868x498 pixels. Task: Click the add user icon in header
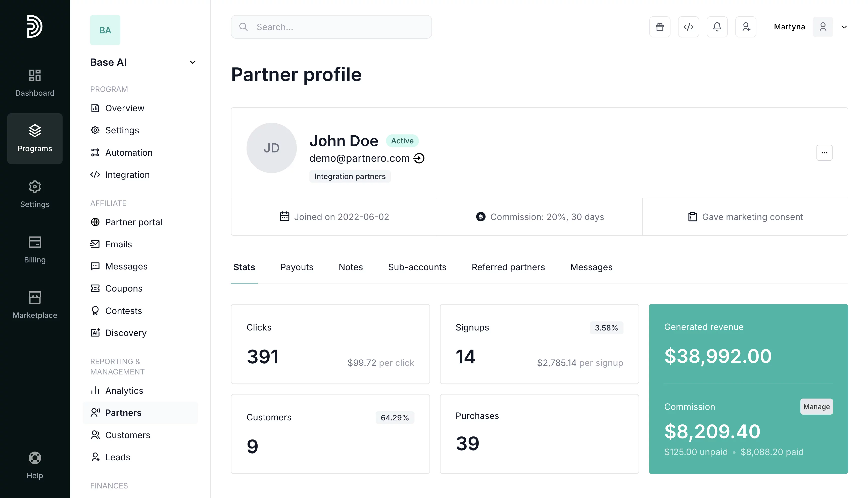point(746,27)
